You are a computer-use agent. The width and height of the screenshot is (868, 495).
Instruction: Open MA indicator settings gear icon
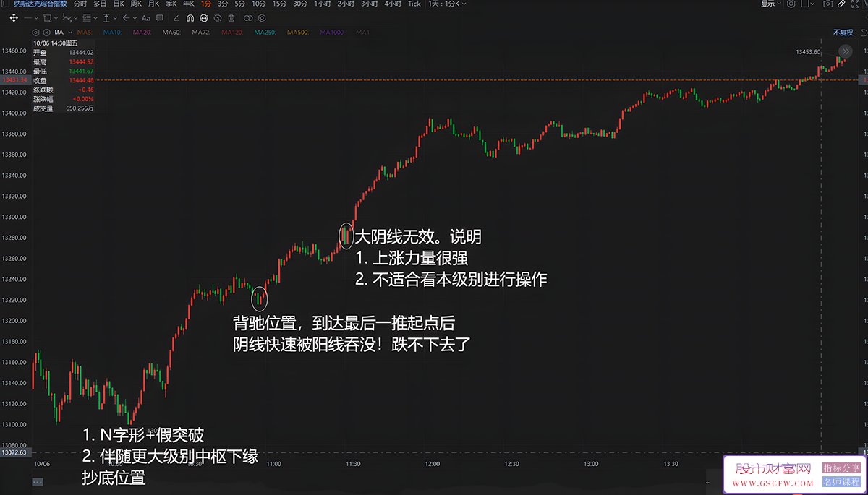[x=35, y=33]
